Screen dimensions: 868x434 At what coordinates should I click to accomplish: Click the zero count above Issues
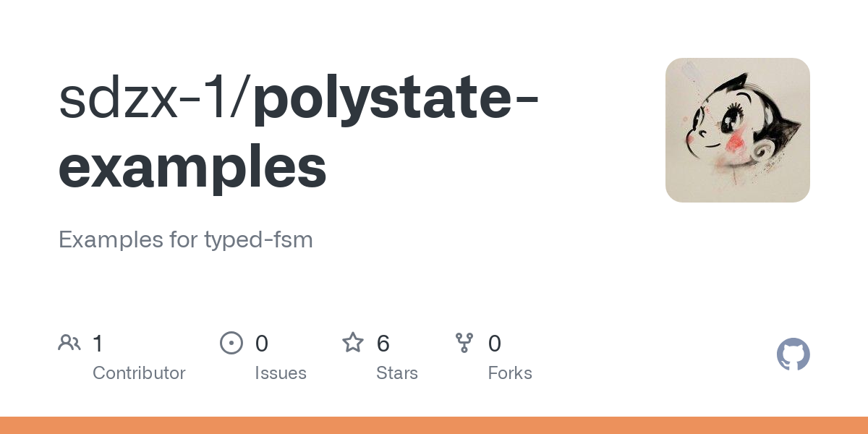pos(262,344)
